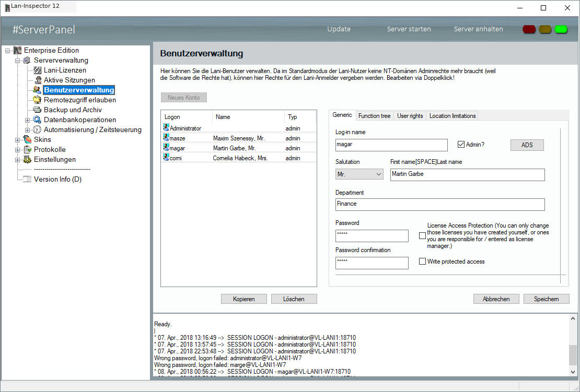
Task: Switch to the Generic tab
Action: pos(342,115)
